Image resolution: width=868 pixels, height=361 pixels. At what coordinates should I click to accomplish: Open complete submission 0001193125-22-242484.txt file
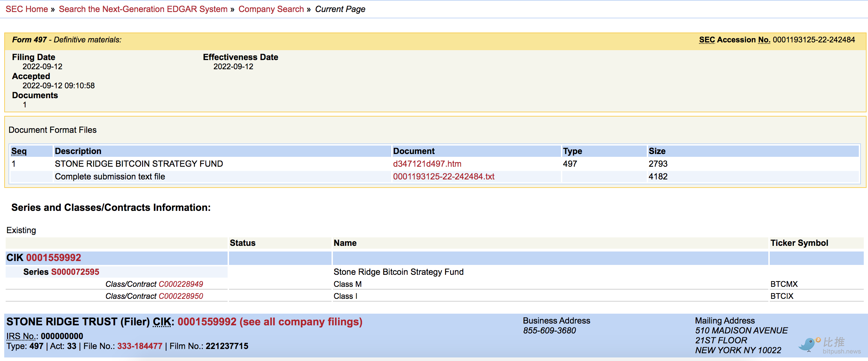[x=444, y=177]
